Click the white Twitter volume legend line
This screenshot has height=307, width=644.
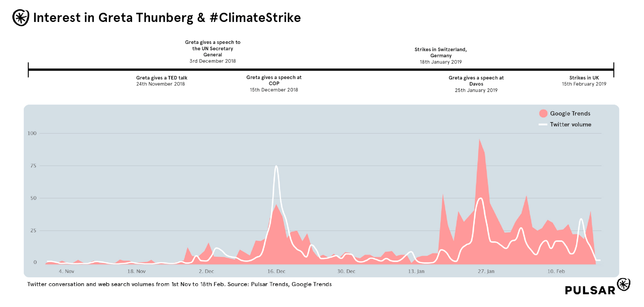543,124
